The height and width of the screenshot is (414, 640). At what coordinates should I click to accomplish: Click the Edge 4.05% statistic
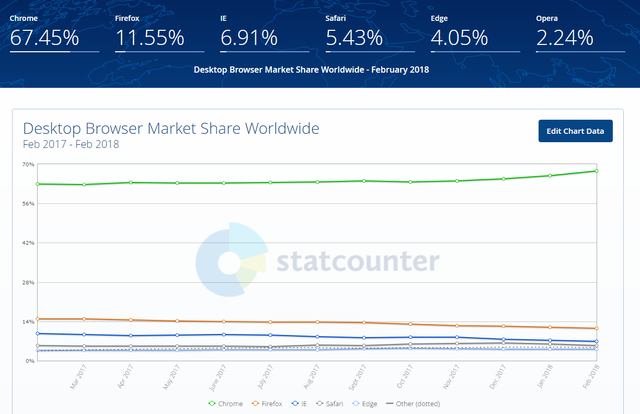(475, 33)
